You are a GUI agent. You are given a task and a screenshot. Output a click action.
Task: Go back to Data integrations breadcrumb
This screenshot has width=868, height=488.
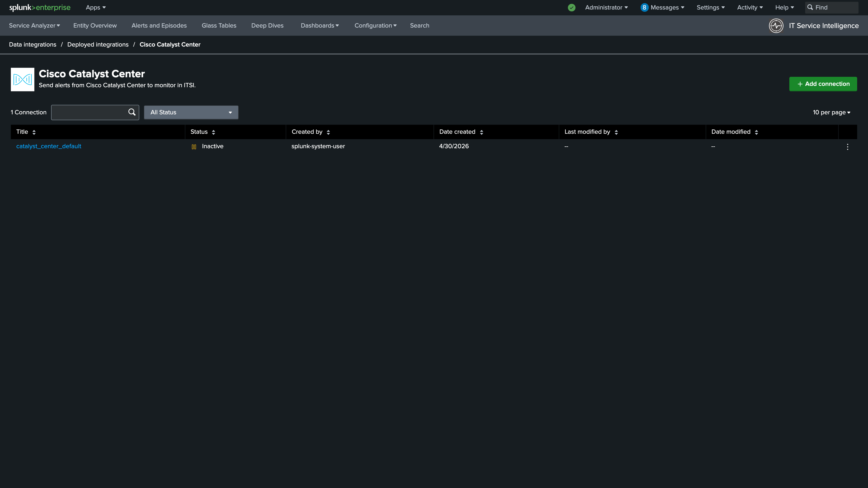[x=33, y=45]
